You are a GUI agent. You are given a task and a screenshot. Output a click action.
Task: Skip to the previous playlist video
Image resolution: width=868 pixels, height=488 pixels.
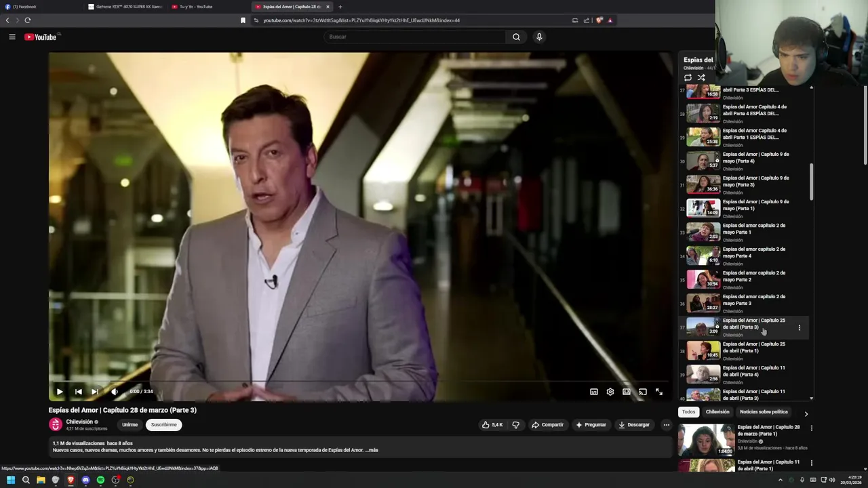pos(78,391)
